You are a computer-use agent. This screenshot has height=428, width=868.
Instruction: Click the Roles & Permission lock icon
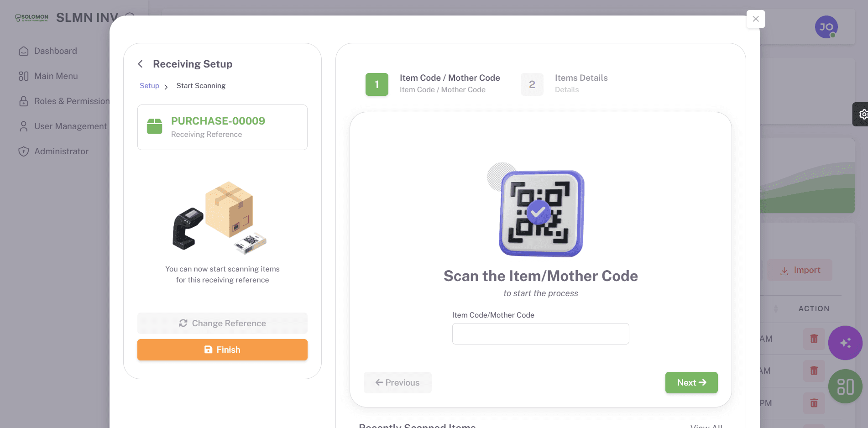coord(24,101)
